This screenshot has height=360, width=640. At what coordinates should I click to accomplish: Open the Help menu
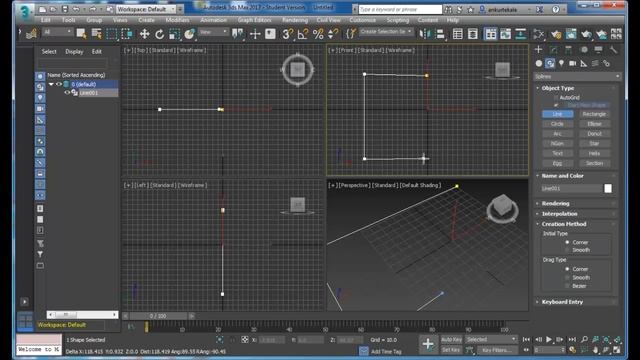point(452,20)
